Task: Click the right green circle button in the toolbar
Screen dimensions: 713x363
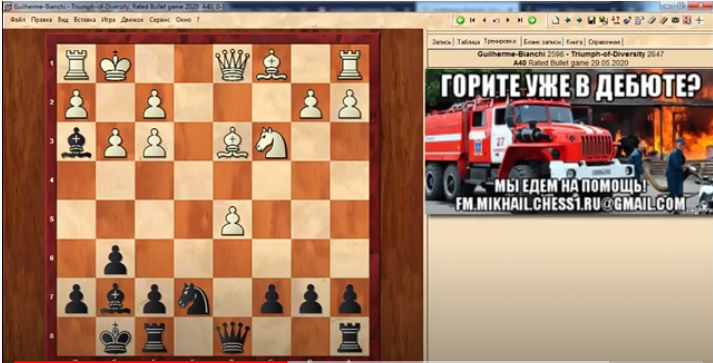Action: (532, 20)
